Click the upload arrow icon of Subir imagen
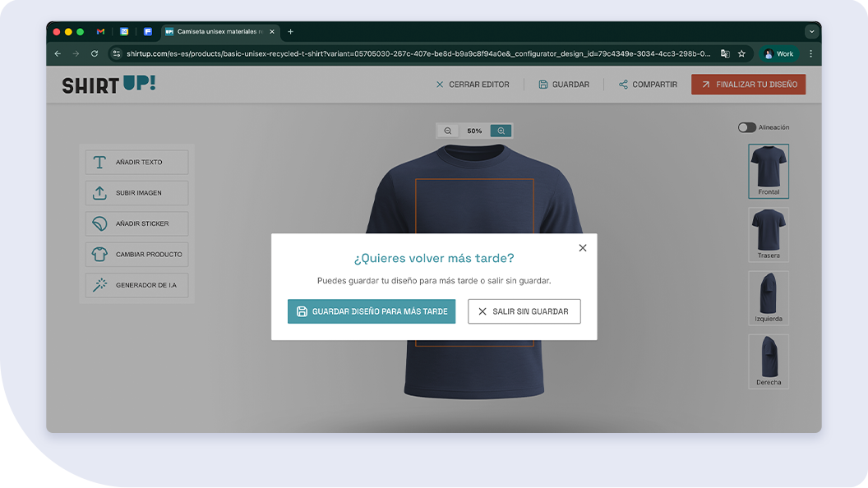This screenshot has width=868, height=488. coord(99,193)
